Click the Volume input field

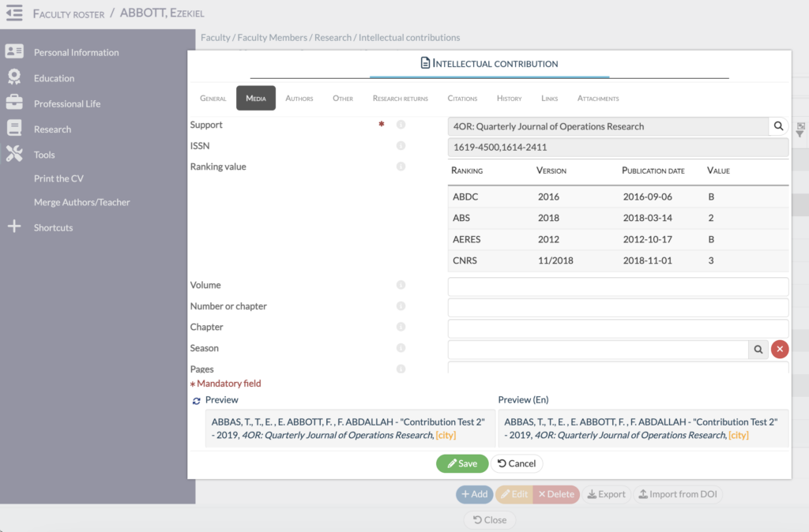[x=618, y=287]
